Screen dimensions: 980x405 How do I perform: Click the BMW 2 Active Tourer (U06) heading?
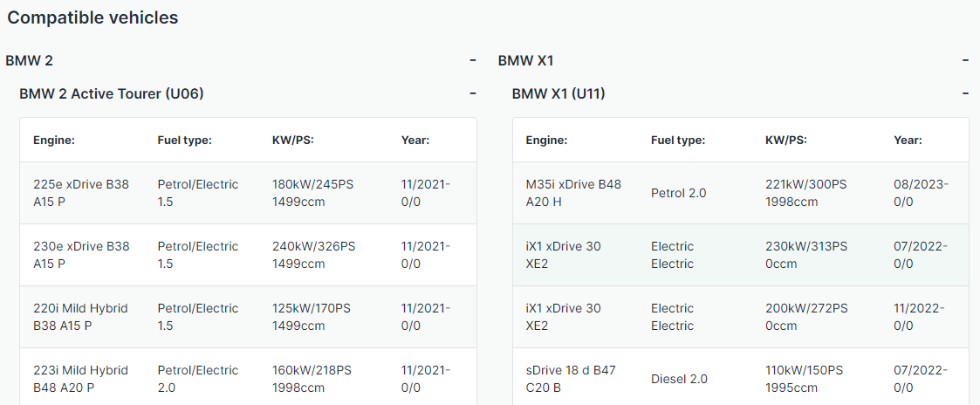[x=111, y=93]
